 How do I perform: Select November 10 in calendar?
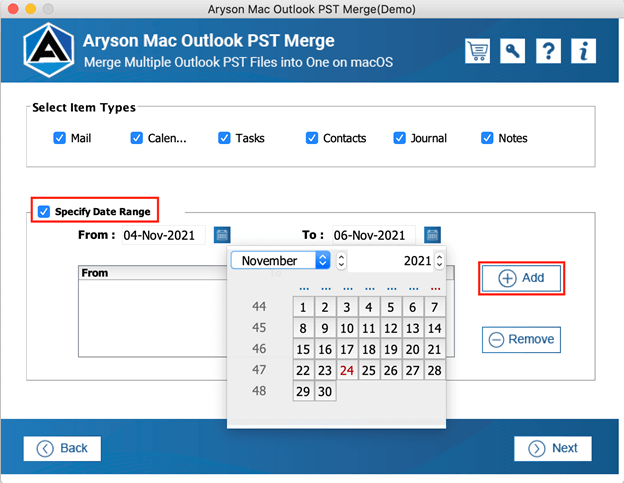coord(347,328)
